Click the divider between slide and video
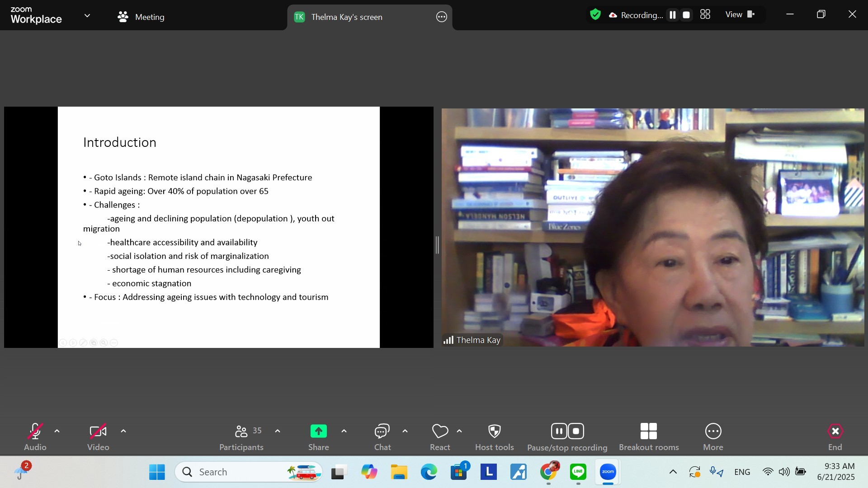Viewport: 868px width, 488px height. coord(437,244)
